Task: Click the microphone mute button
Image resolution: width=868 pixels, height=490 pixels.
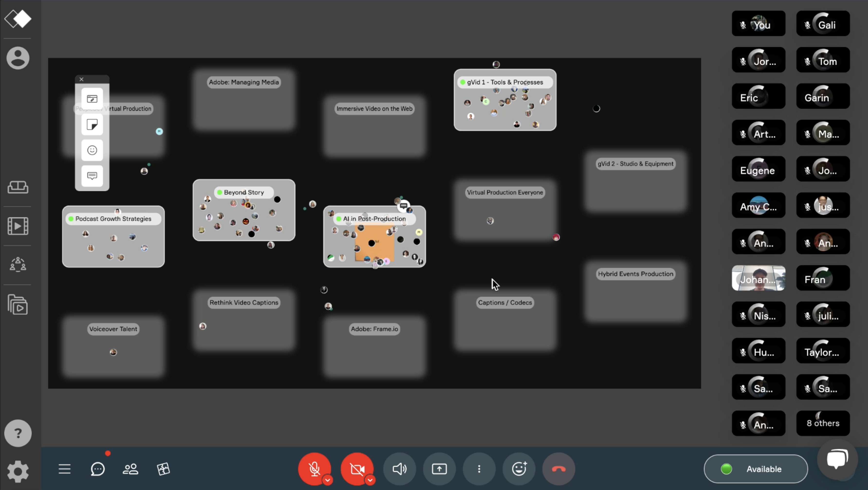Action: [315, 469]
